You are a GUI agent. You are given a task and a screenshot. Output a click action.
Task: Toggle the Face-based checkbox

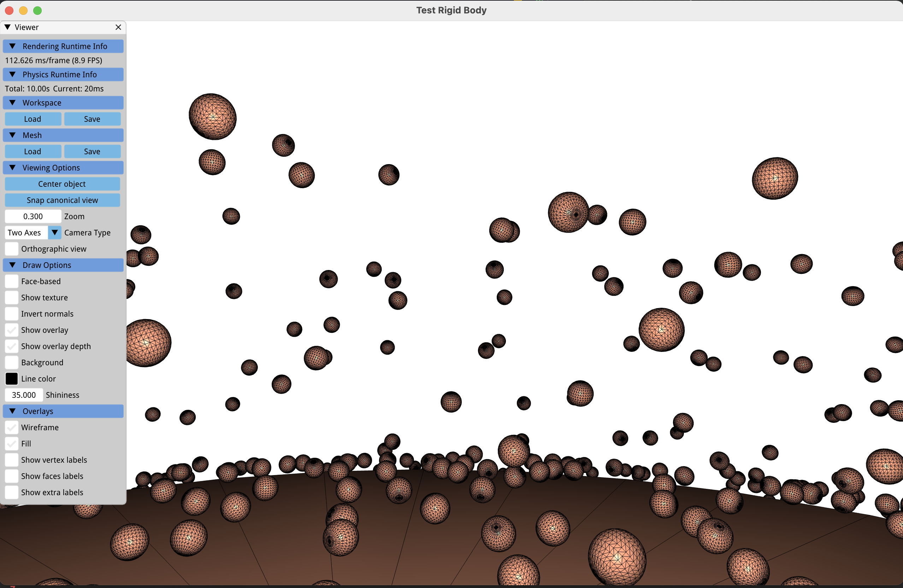pos(12,281)
